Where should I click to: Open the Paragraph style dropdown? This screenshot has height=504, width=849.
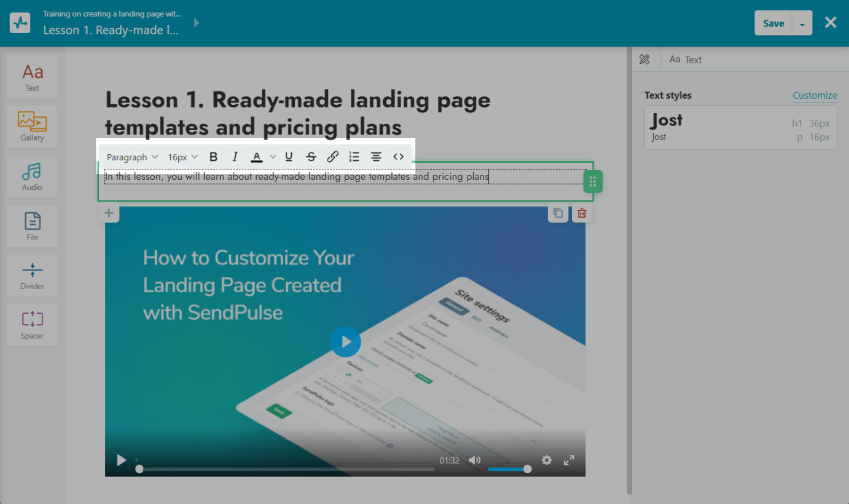coord(132,157)
